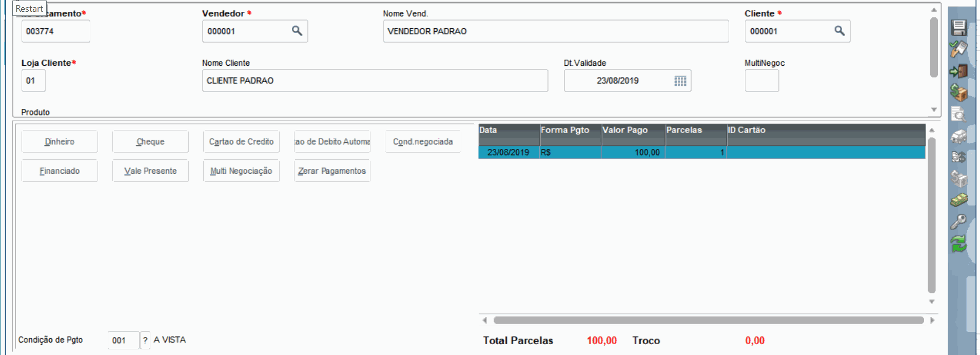Click the 100,00 valor pago cell
The height and width of the screenshot is (355, 980).
point(634,153)
